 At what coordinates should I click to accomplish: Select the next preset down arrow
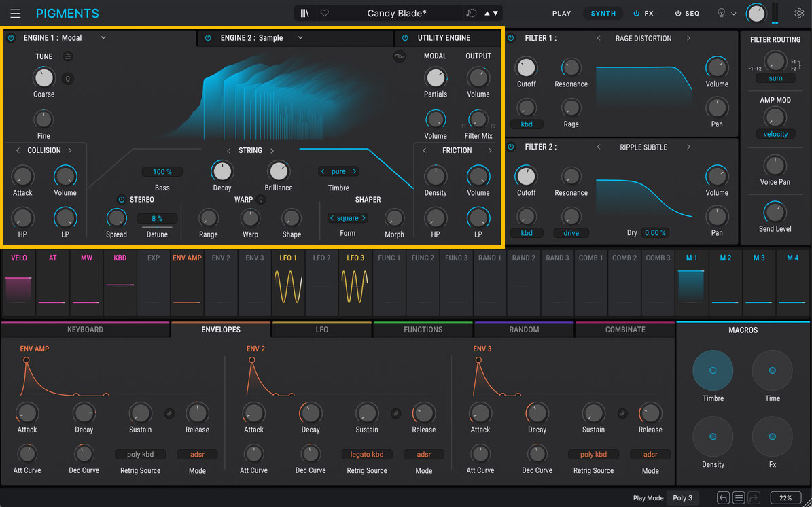coord(495,13)
